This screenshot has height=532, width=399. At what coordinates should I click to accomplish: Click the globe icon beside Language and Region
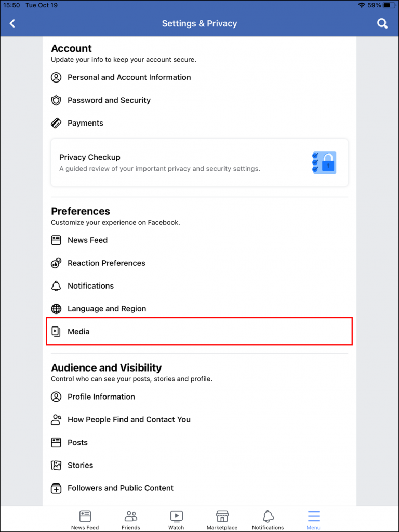[x=56, y=308]
